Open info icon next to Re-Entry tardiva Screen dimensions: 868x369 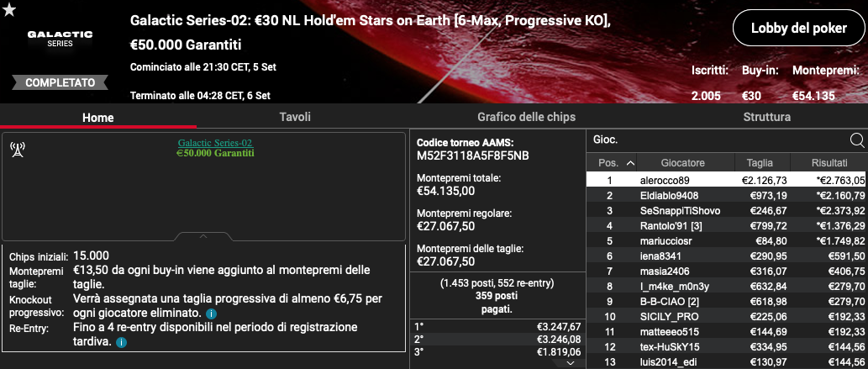click(x=121, y=342)
